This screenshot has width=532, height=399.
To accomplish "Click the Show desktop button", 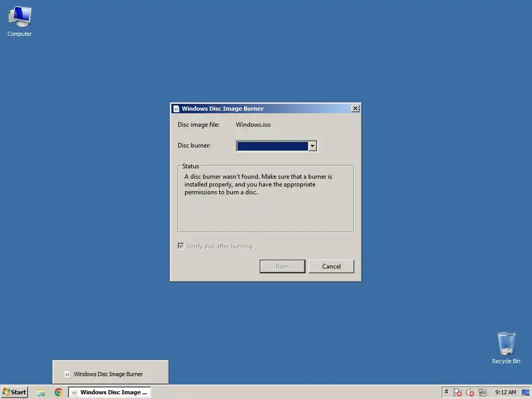I will (526, 392).
